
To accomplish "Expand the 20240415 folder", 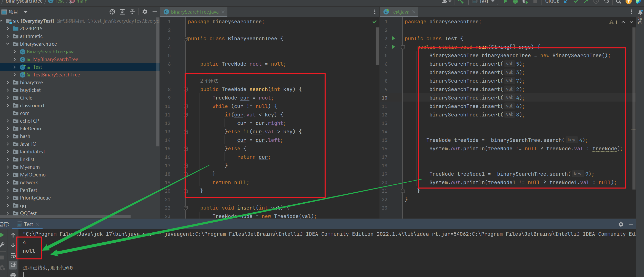I will click(8, 28).
